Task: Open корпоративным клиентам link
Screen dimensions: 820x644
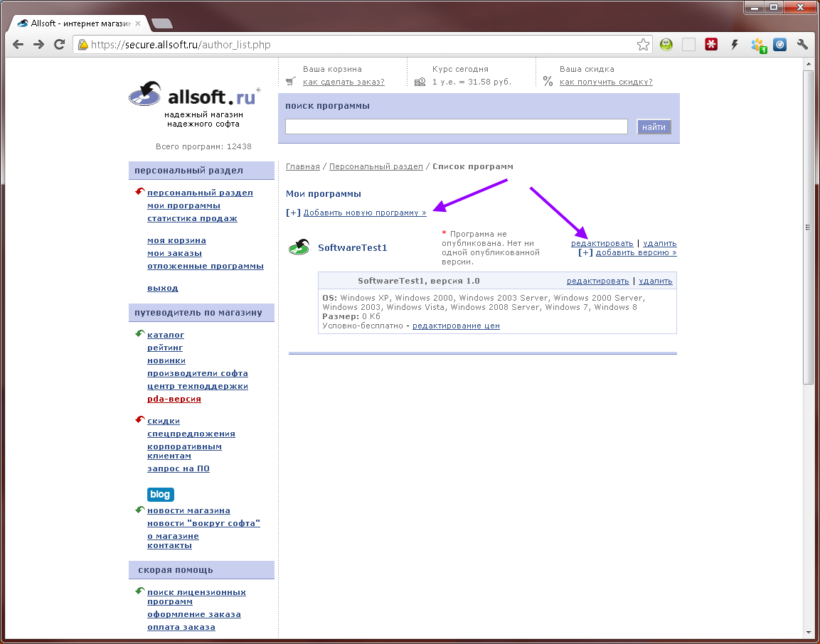Action: click(184, 451)
